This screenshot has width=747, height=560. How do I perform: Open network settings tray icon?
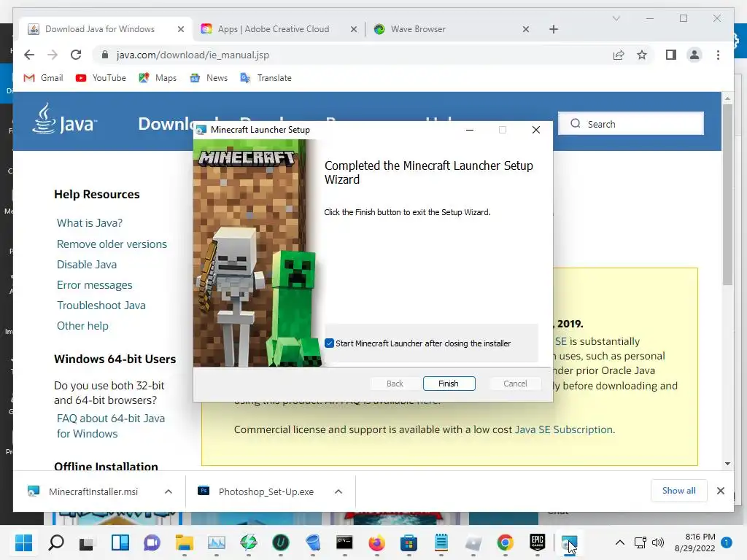tap(640, 542)
